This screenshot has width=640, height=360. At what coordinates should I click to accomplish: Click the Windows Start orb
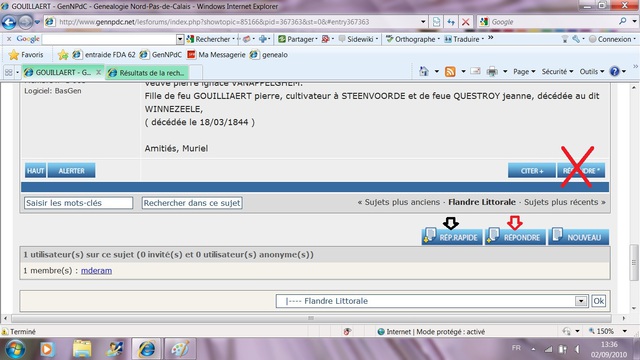15,349
